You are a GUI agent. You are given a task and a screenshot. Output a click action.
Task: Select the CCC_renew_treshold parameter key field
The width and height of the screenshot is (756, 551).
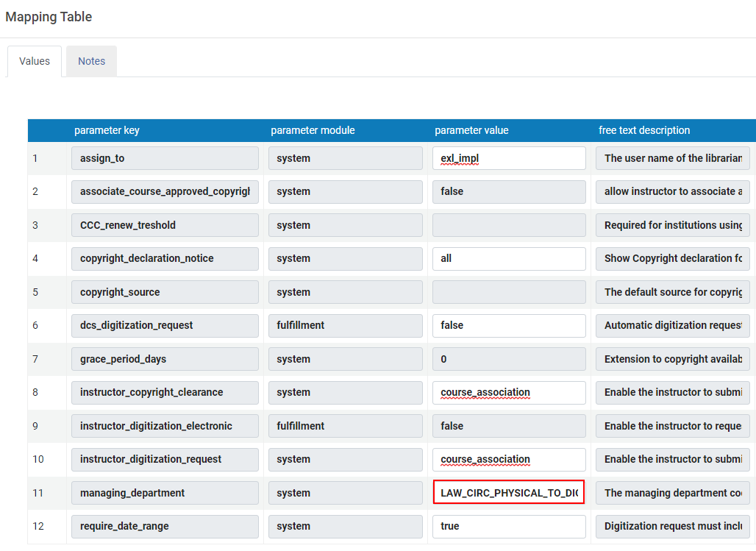point(165,225)
